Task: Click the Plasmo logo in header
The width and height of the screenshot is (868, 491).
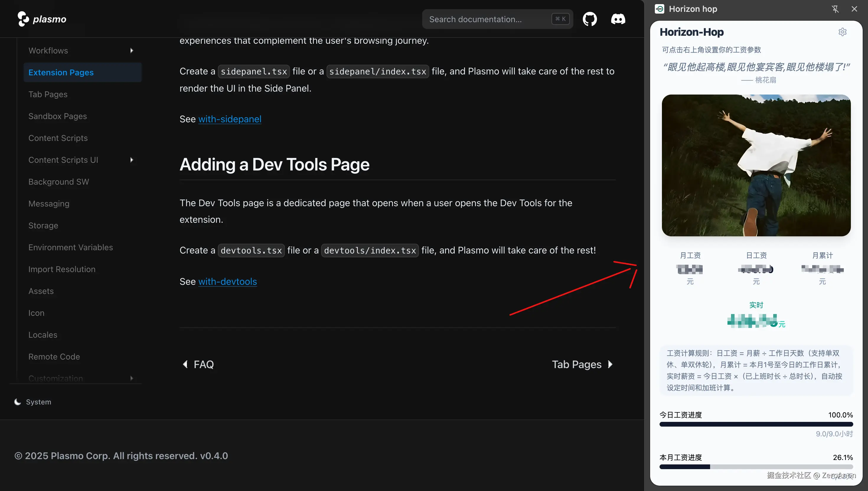Action: pos(42,19)
